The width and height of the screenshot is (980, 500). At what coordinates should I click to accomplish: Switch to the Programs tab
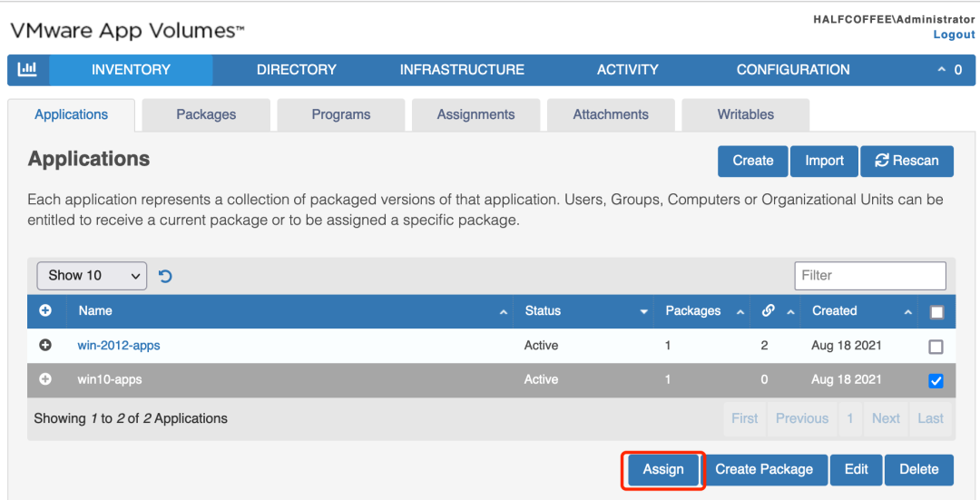pos(341,115)
